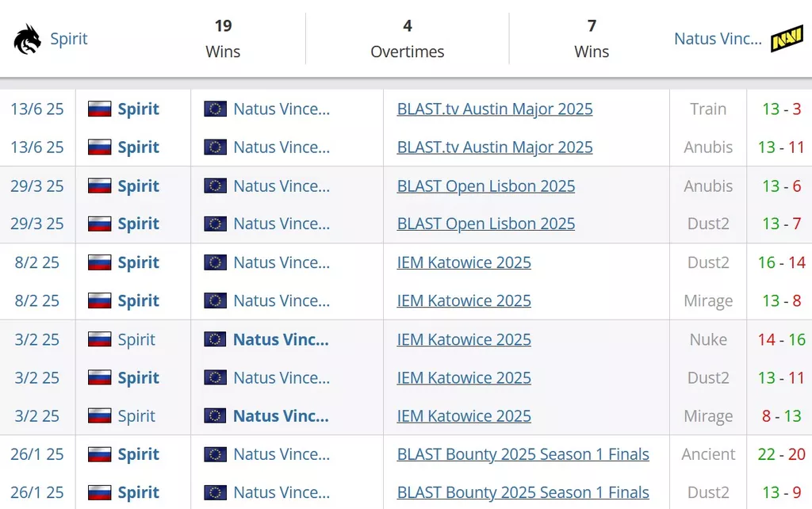
Task: Click the '29/3 25' date in the Anubis 13-6 row
Action: pyautogui.click(x=37, y=186)
